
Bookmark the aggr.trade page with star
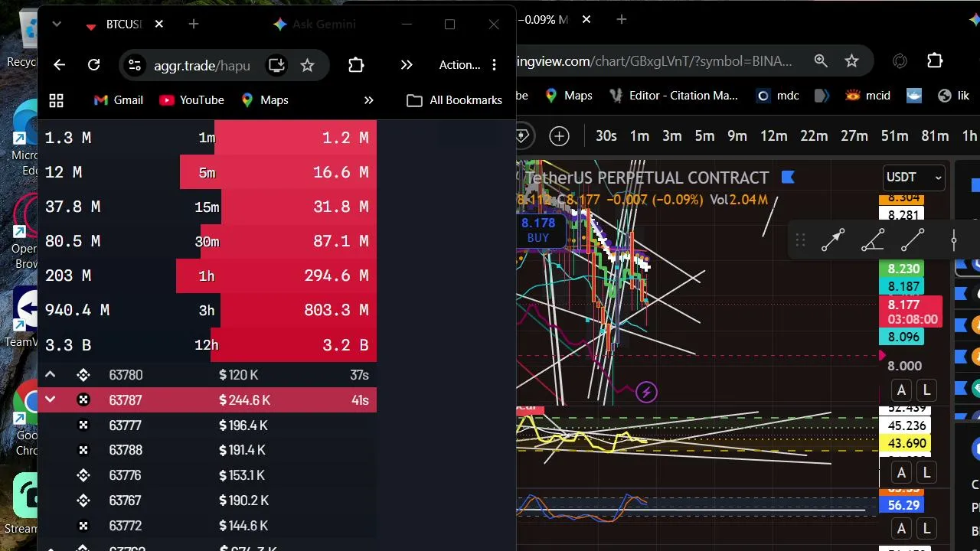(307, 65)
